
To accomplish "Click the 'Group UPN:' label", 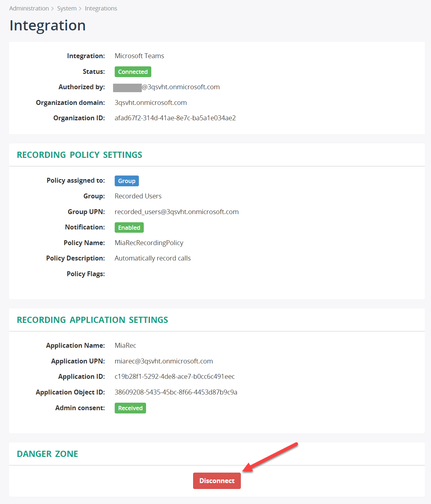I will click(86, 212).
